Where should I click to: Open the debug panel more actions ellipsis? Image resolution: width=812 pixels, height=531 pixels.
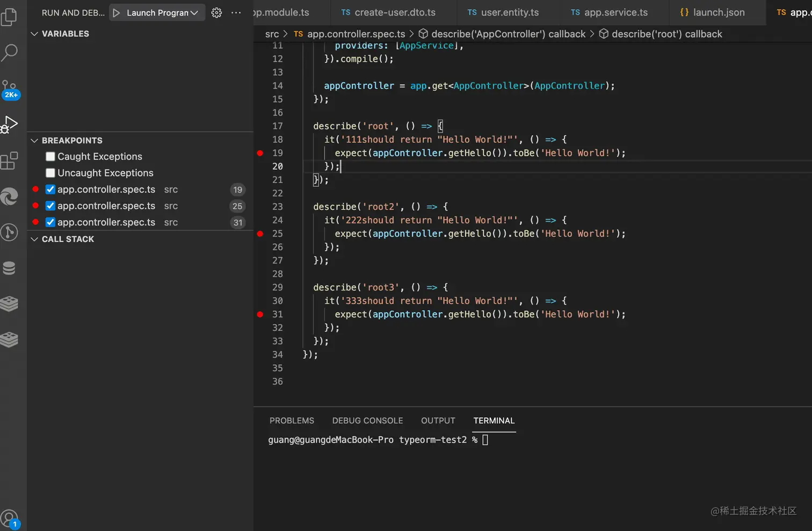coord(236,13)
